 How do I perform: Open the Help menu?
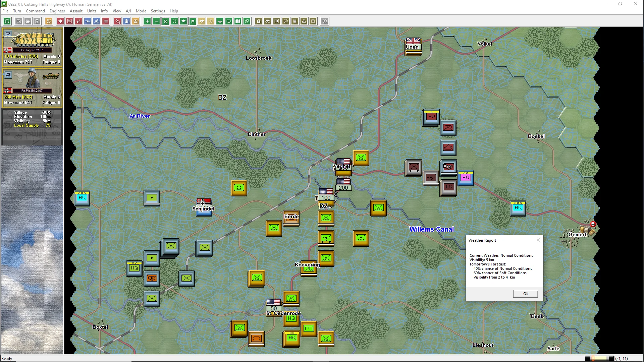174,11
